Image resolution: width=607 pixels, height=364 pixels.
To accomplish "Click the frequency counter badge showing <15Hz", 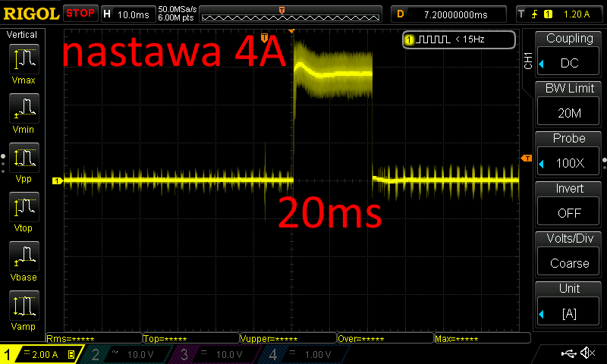I will (459, 39).
